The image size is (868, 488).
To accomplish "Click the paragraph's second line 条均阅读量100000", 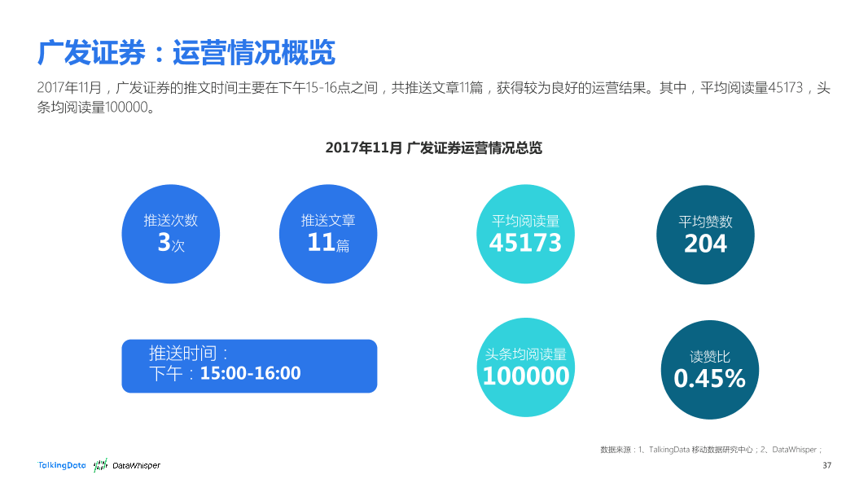I will (95, 108).
